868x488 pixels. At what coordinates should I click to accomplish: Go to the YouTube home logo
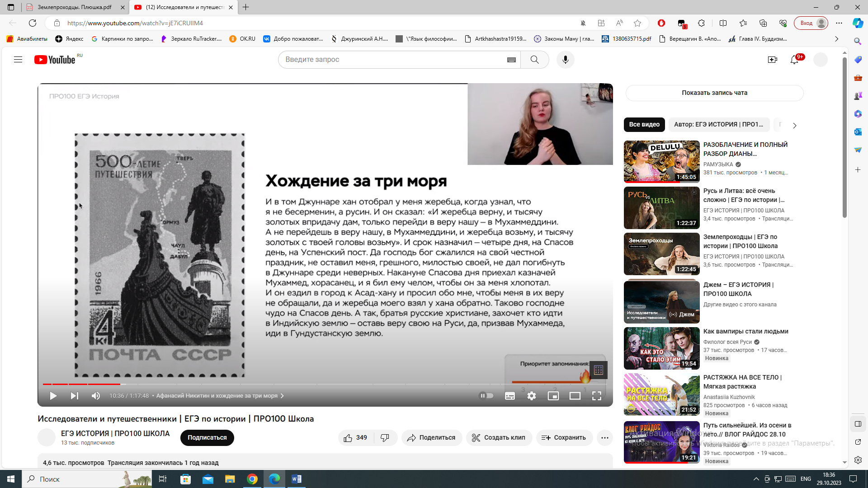click(x=55, y=60)
